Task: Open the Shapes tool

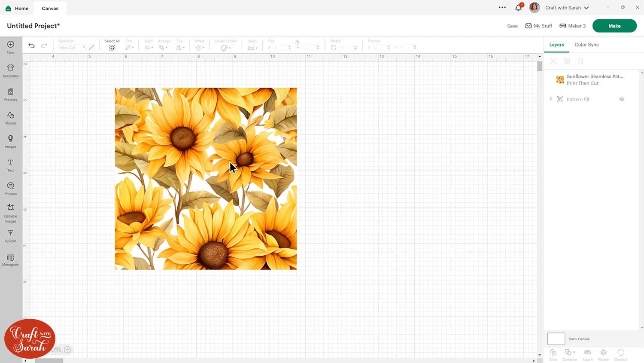Action: [11, 117]
